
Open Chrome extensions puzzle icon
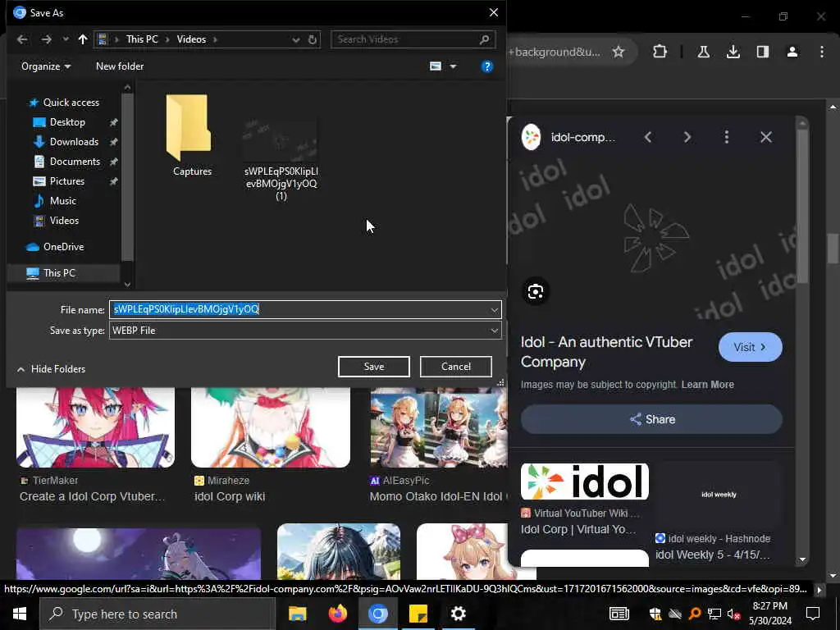coord(660,52)
